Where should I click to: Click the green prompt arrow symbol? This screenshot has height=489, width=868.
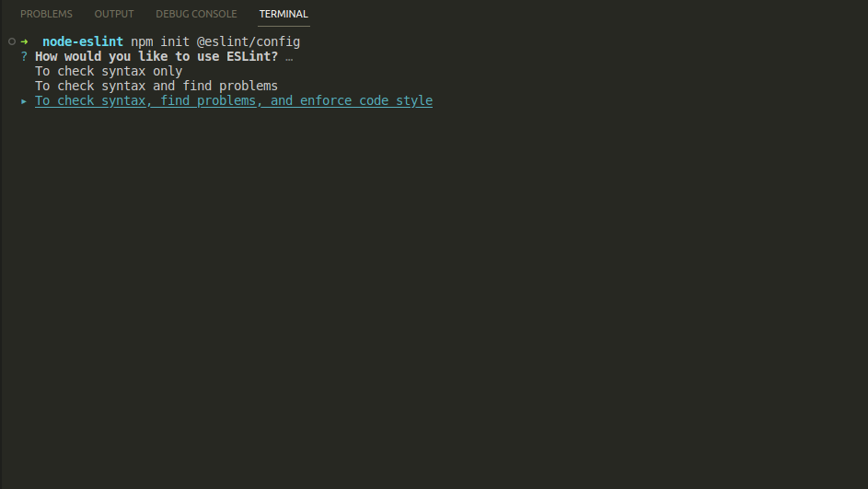click(x=24, y=42)
